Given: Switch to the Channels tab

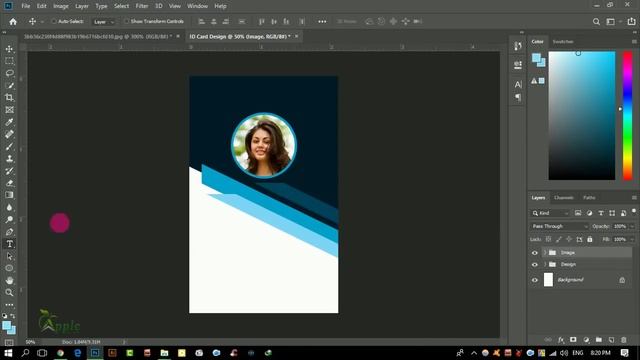Looking at the screenshot, I should click(564, 198).
